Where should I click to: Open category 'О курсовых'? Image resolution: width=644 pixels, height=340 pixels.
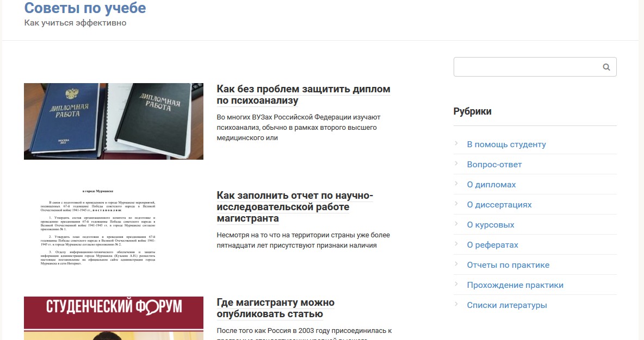click(x=491, y=225)
